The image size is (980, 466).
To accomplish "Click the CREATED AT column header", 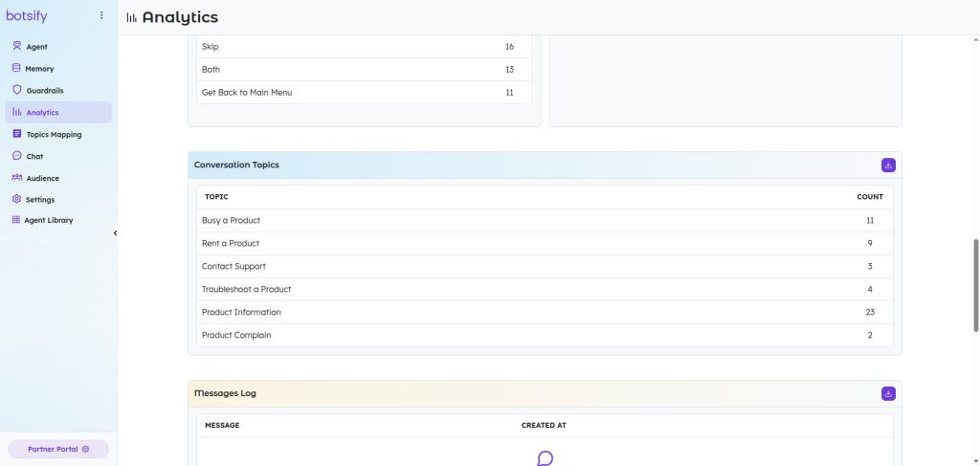I will point(544,426).
